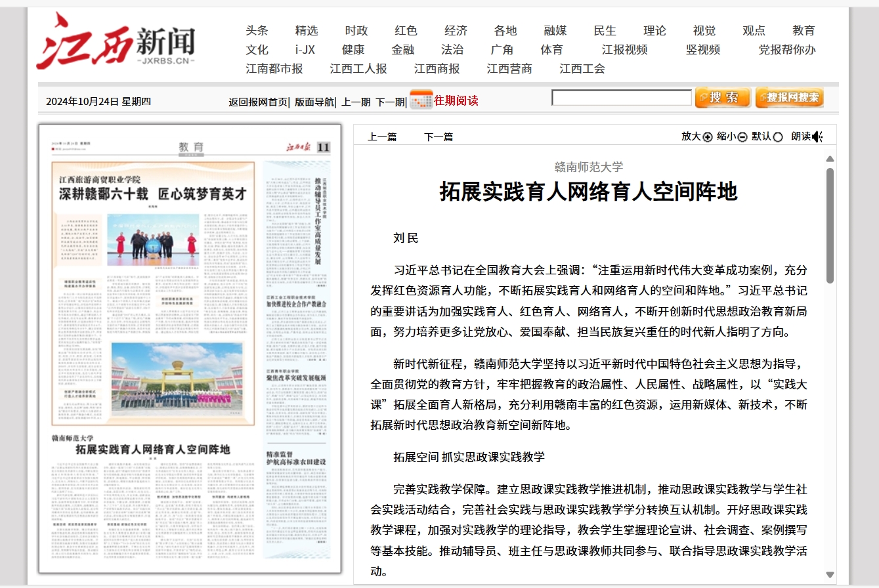Click the 赣南师范大学 article kicker
Viewport: 879px width, 588px height.
tap(589, 167)
